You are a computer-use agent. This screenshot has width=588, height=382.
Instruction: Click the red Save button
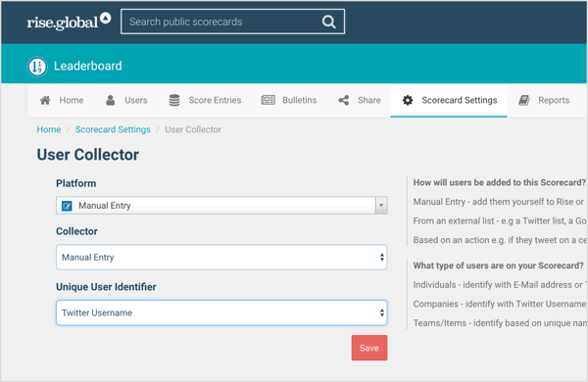[x=369, y=348]
